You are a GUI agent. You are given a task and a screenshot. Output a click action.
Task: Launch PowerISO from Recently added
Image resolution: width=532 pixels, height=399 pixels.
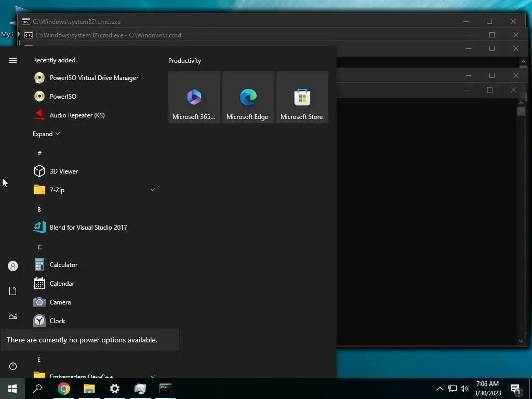[x=94, y=96]
